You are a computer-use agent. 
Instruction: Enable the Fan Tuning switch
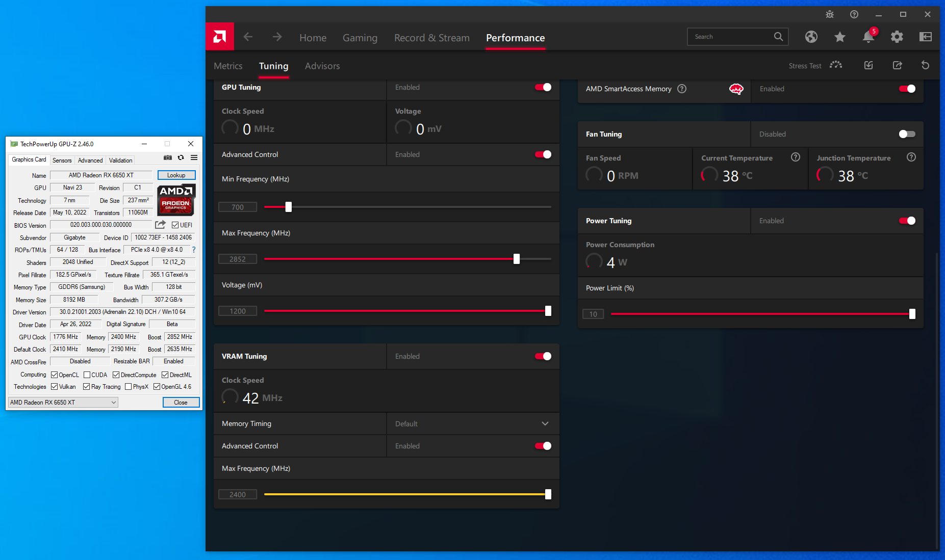tap(907, 134)
